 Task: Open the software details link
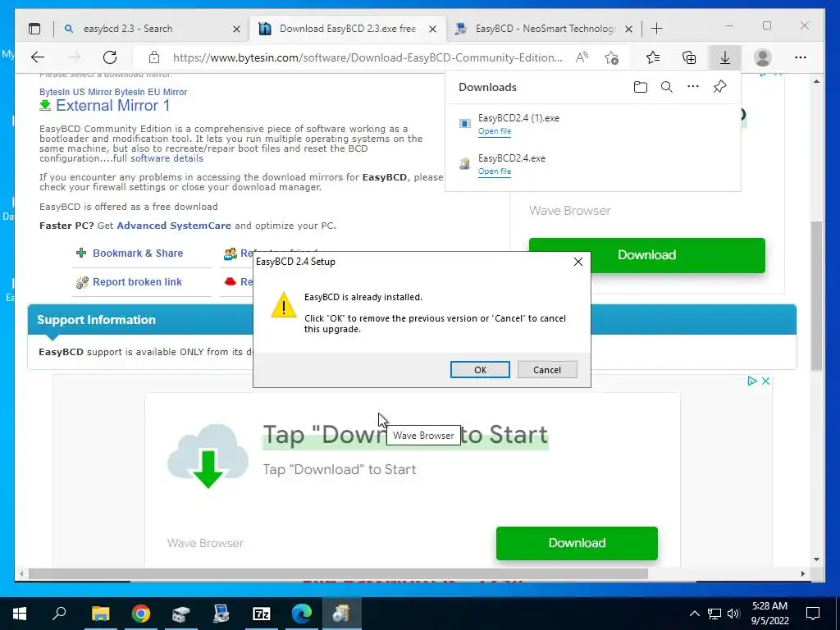(167, 158)
